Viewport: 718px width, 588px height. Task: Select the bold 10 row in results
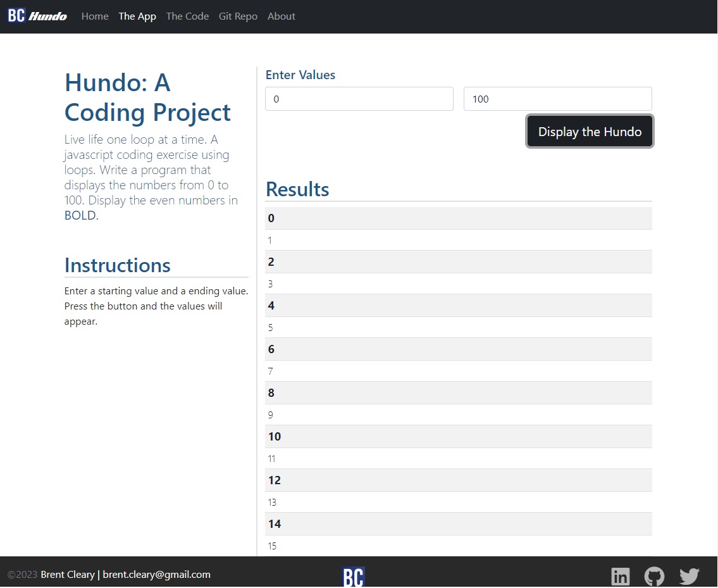(458, 437)
